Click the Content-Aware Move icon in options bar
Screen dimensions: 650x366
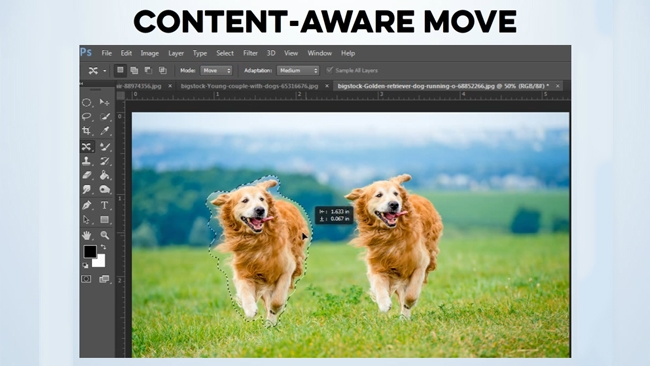[93, 70]
